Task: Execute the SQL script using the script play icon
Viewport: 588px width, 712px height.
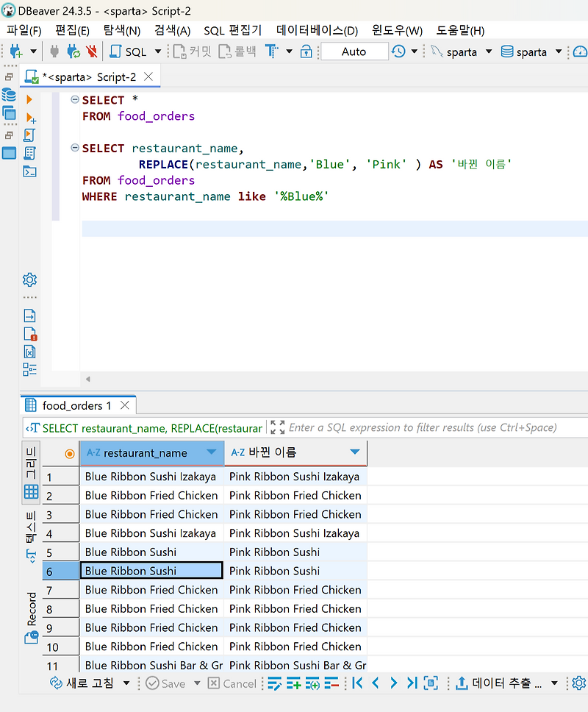Action: (x=29, y=135)
